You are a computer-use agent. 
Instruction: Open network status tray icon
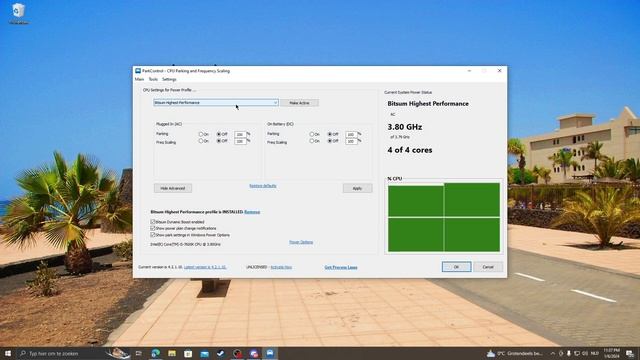pos(577,353)
